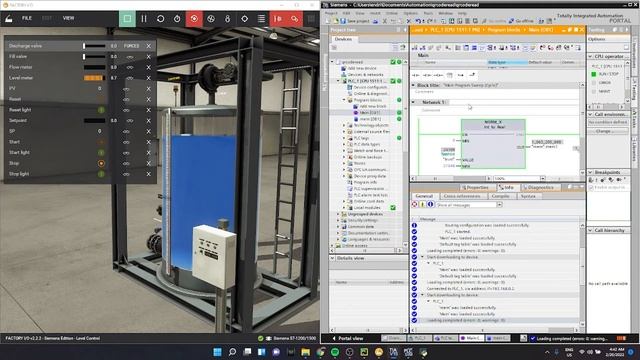Select the first-person camera icon
This screenshot has width=640, height=360.
click(227, 19)
